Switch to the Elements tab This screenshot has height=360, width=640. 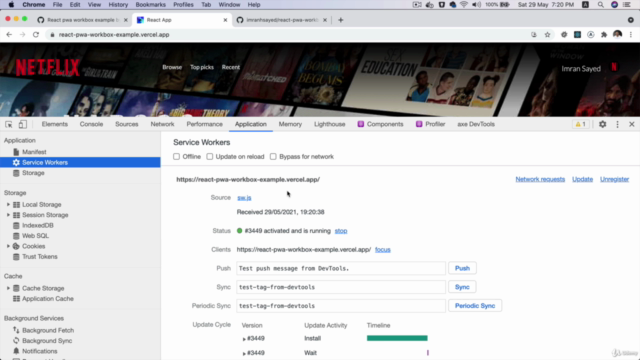[55, 124]
